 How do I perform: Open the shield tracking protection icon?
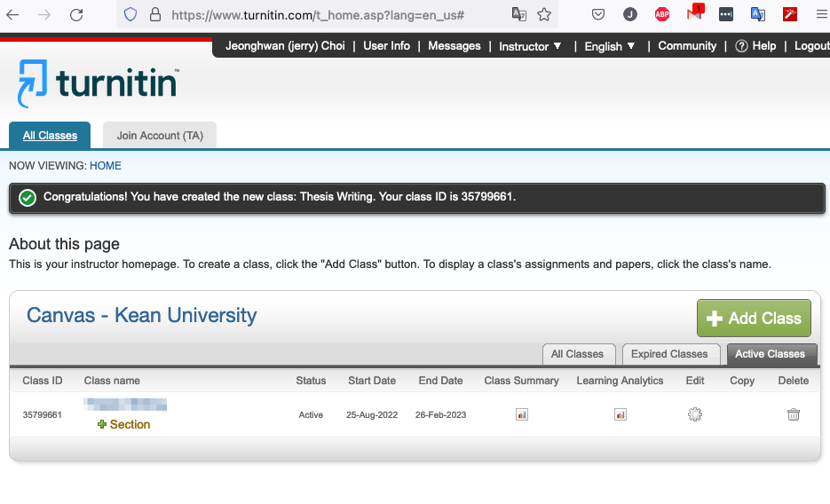click(130, 15)
